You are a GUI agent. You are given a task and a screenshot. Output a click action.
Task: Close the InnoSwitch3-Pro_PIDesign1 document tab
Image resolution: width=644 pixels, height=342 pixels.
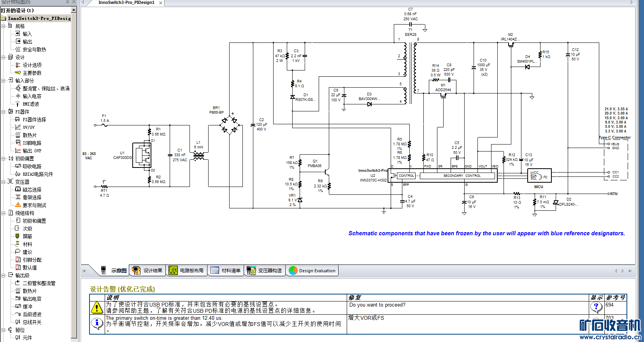pyautogui.click(x=160, y=3)
